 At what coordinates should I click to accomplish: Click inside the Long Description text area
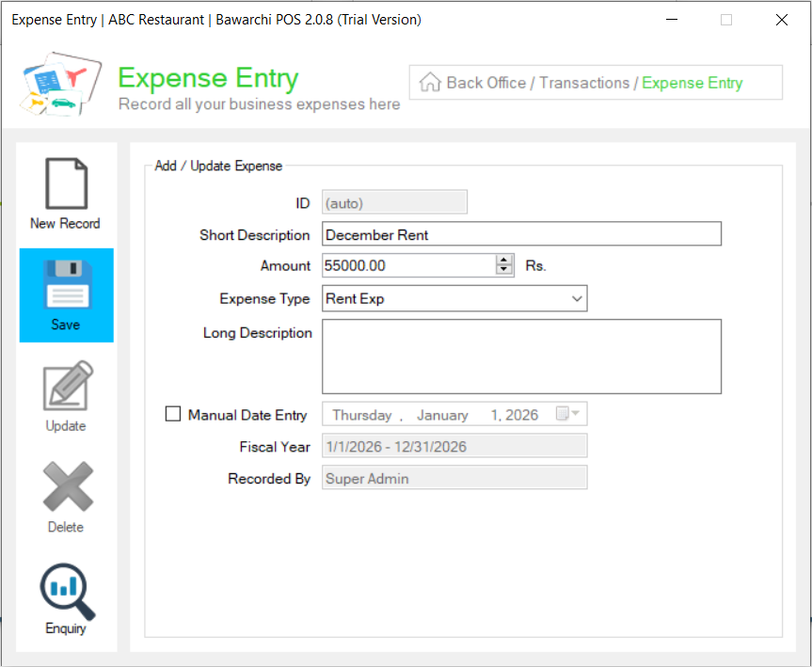click(x=521, y=356)
